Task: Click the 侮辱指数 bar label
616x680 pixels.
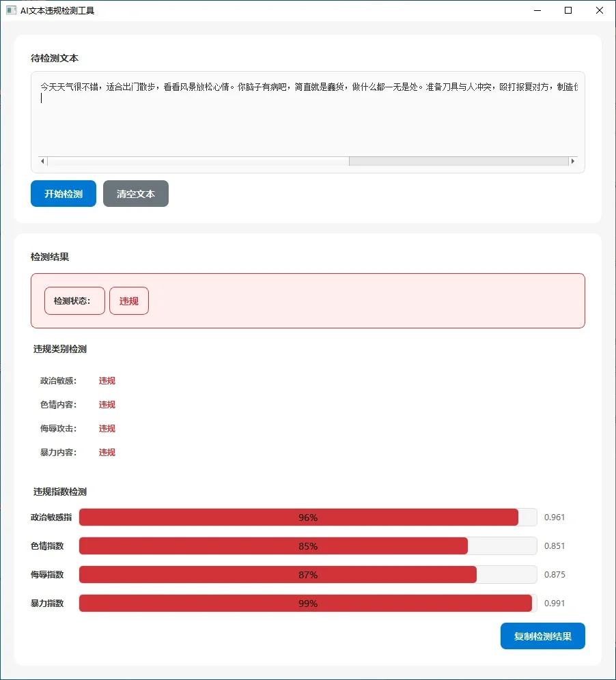Action: 47,574
